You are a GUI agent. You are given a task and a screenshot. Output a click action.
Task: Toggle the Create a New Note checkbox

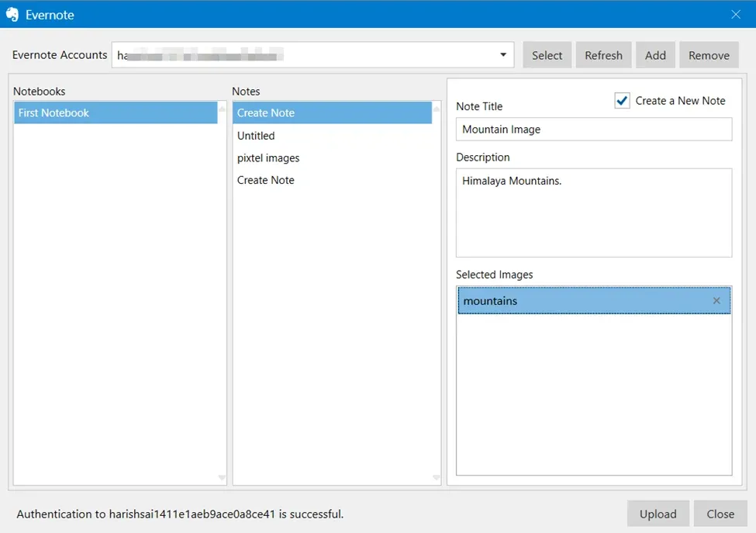[x=622, y=100]
